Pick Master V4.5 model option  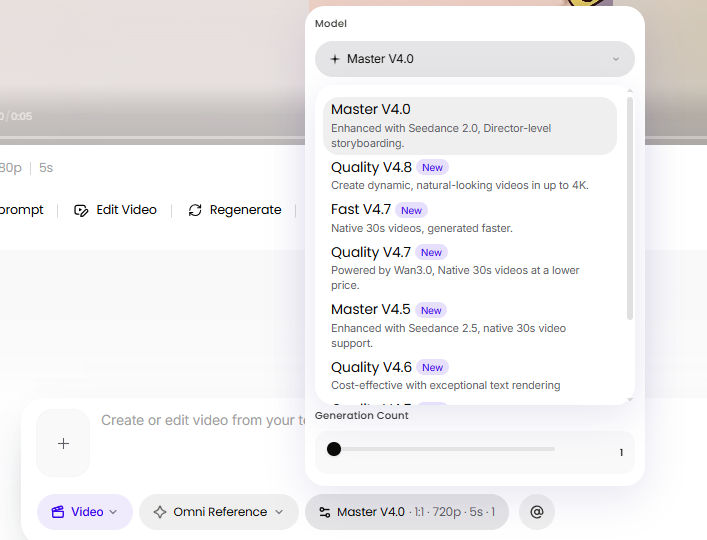(x=470, y=325)
